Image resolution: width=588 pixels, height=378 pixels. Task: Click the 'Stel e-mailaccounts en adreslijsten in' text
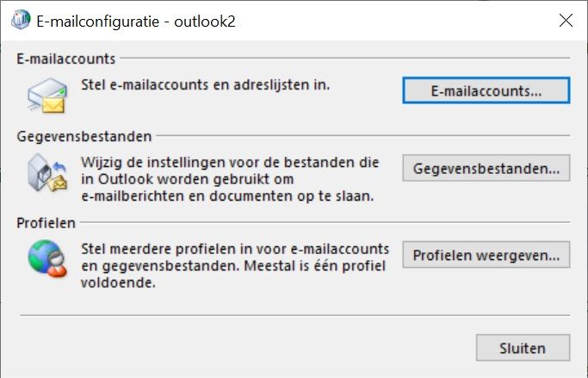point(206,84)
